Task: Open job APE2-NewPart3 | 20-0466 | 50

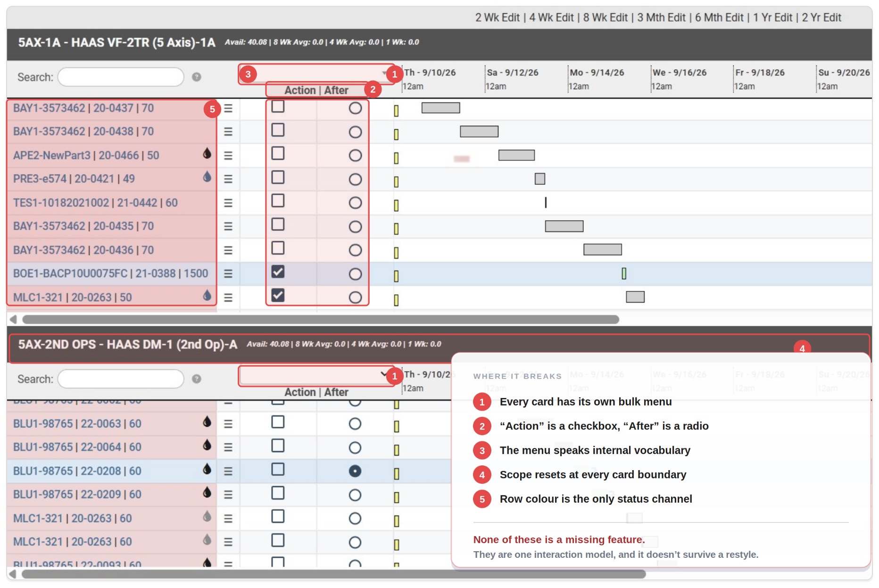Action: [x=86, y=156]
